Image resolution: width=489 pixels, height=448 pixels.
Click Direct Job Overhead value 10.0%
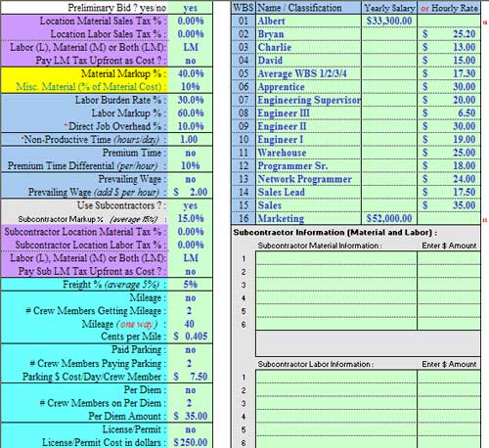191,126
